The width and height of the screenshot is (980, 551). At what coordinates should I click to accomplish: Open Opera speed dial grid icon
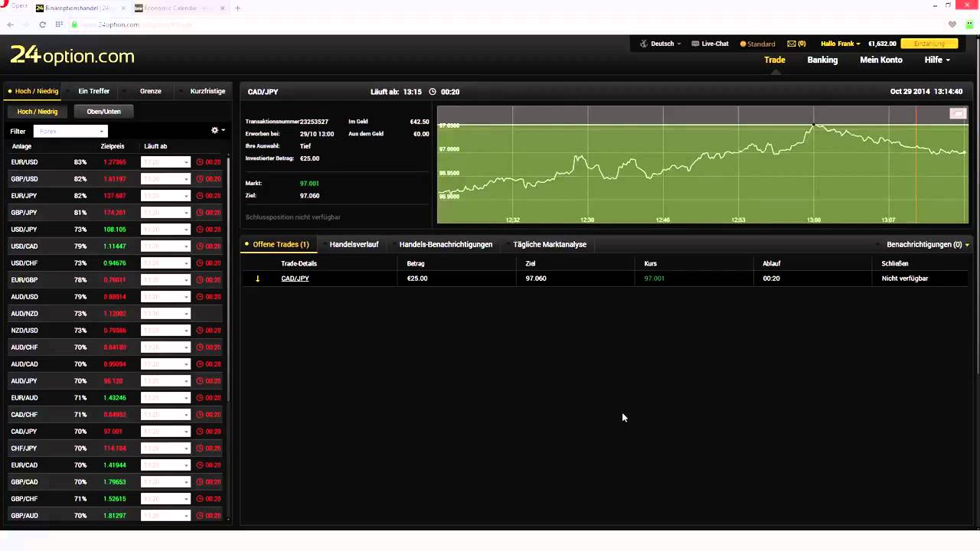click(x=59, y=24)
